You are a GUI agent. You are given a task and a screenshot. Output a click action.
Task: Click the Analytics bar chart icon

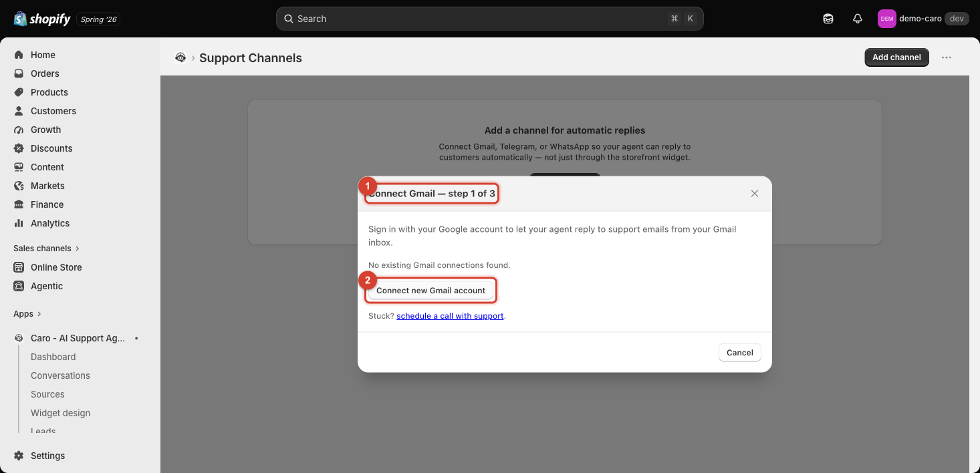pyautogui.click(x=19, y=223)
